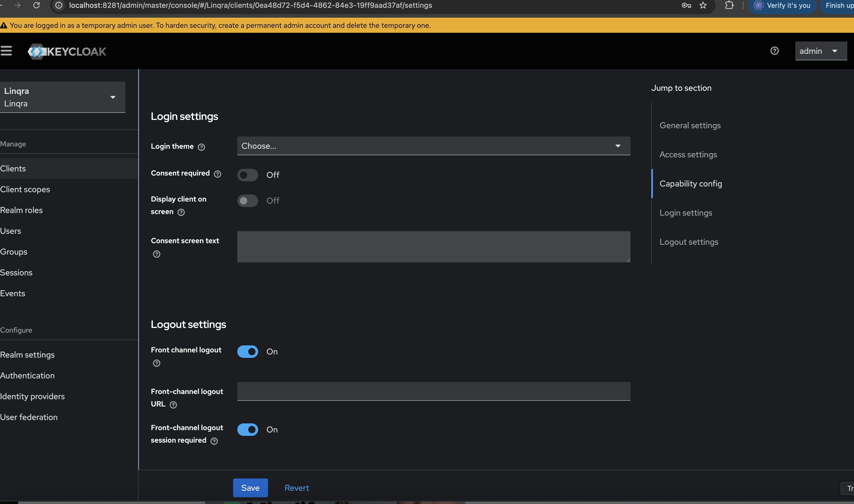Bookmark the page using the star icon
Image resolution: width=854 pixels, height=504 pixels.
click(x=703, y=5)
